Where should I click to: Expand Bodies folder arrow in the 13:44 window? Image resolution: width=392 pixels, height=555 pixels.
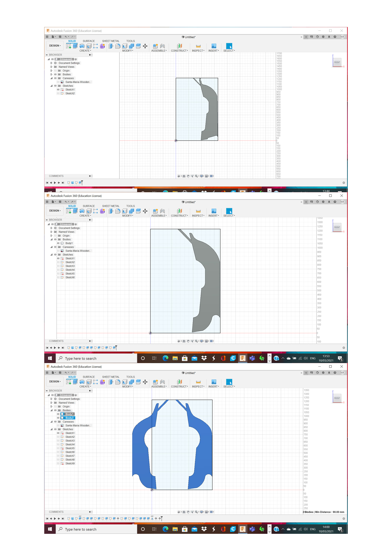coord(51,74)
